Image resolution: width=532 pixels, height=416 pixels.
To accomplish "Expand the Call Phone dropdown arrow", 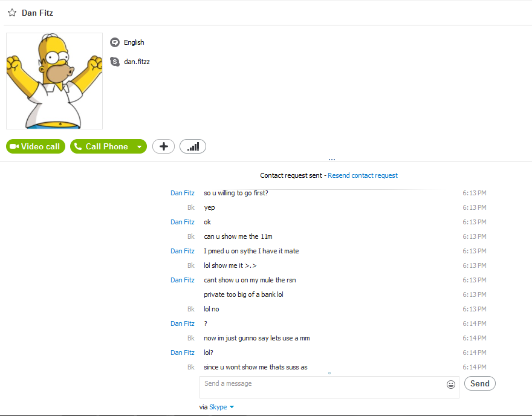I will pos(140,146).
